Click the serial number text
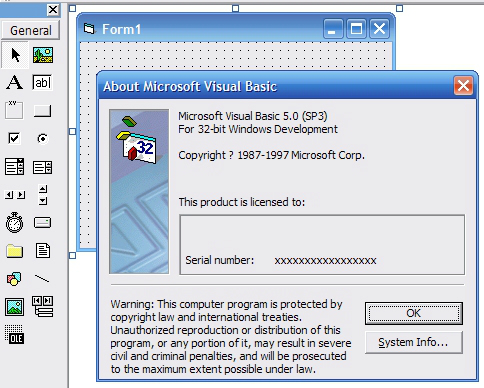The height and width of the screenshot is (388, 484). coord(325,260)
